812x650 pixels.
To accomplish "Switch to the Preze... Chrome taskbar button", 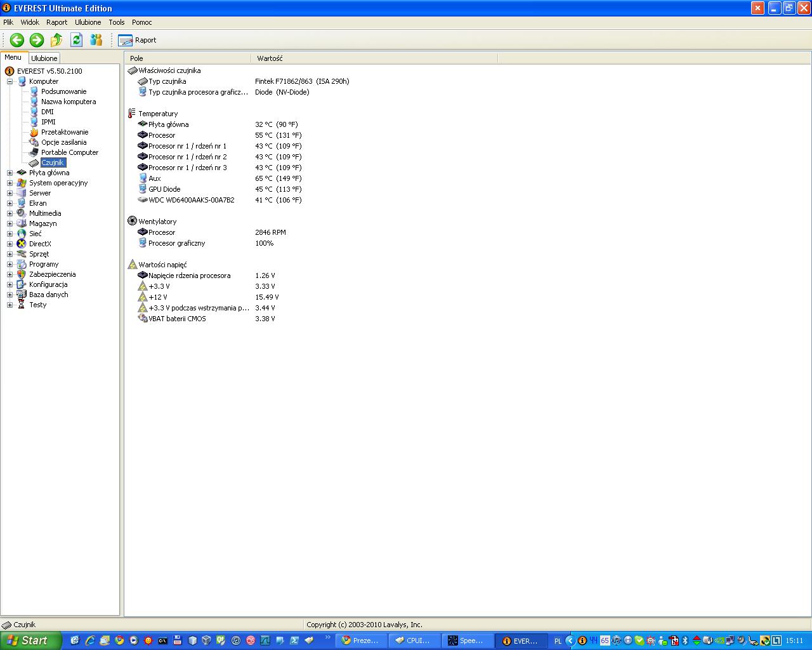I will coord(361,640).
